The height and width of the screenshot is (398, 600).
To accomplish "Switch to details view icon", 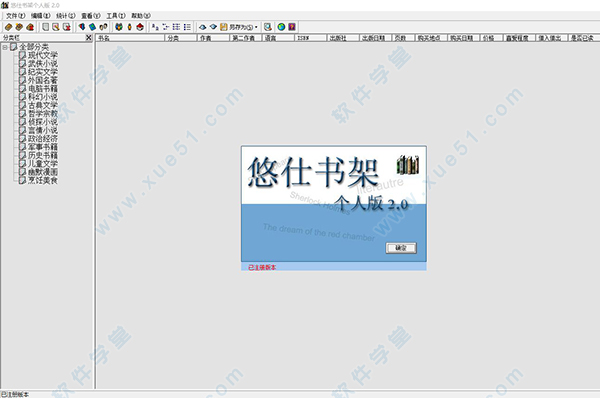I will point(187,27).
